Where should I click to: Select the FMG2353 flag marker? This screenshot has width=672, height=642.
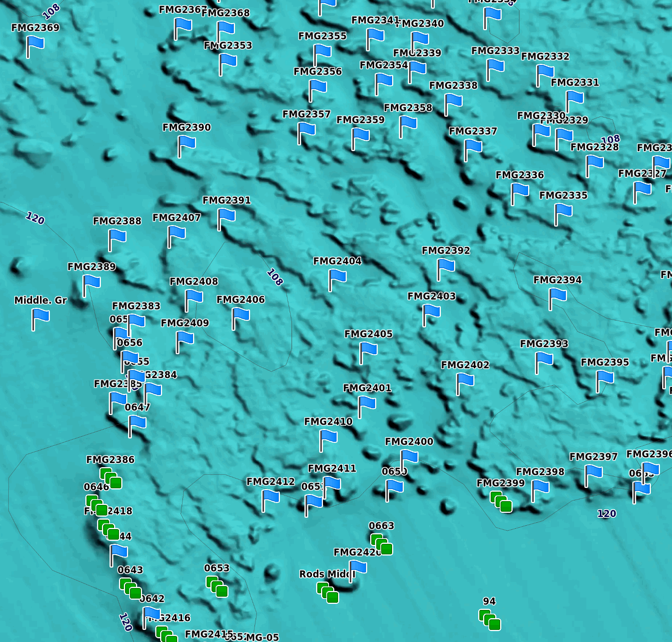point(228,64)
